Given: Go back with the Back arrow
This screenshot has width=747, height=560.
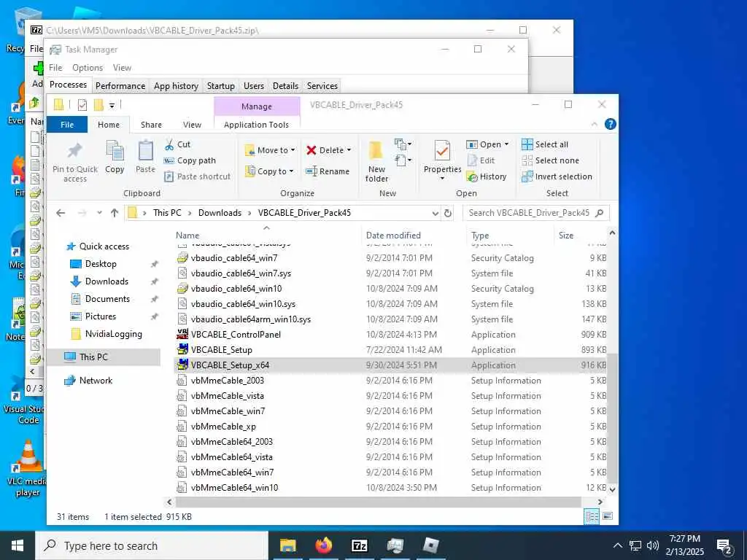Looking at the screenshot, I should [61, 213].
